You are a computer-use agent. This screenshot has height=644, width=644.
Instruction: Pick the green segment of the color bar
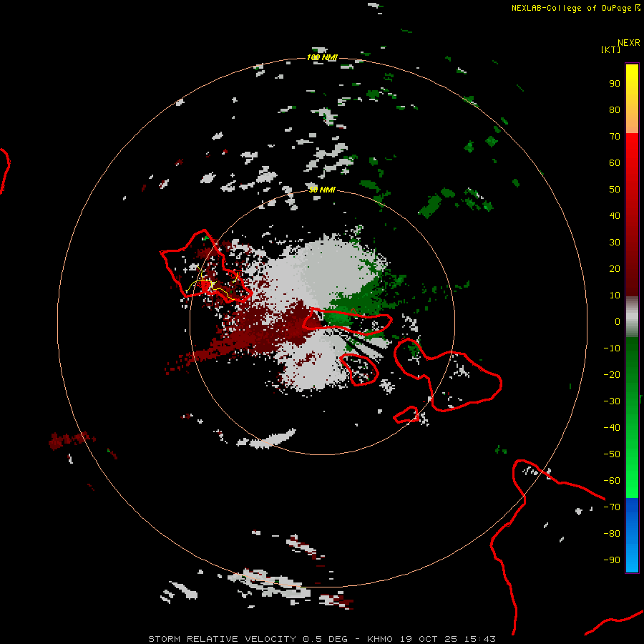tap(632, 418)
